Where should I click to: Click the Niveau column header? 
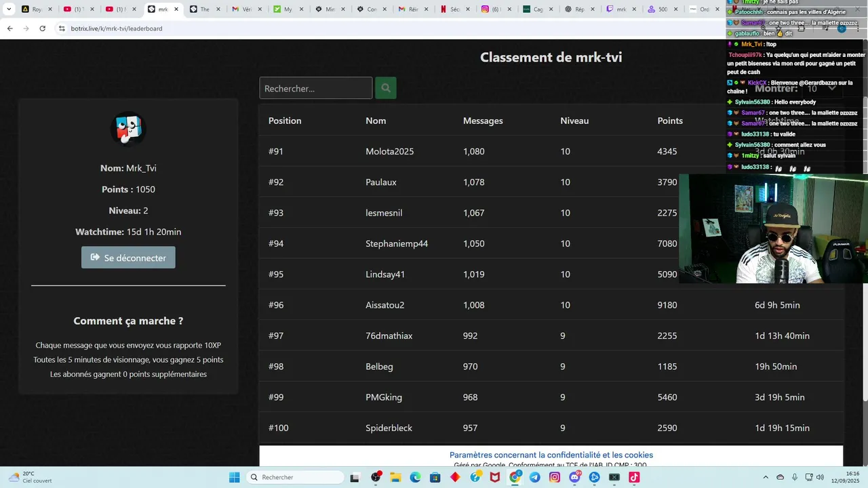[x=574, y=121]
